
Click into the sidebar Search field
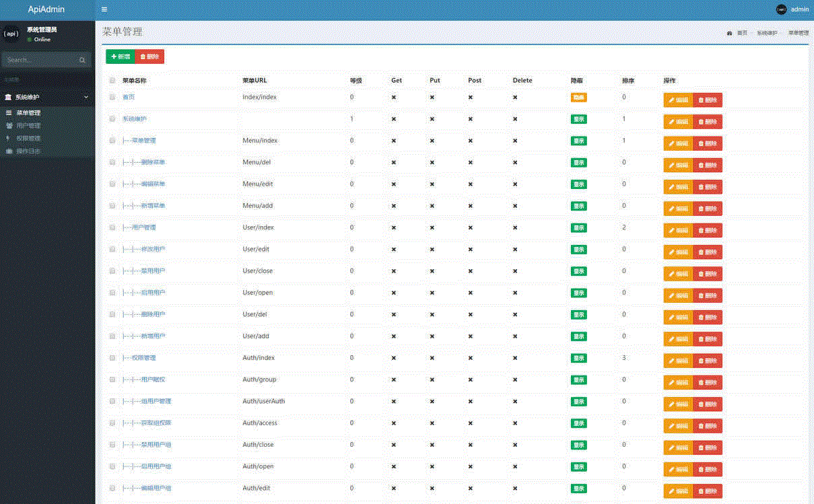pyautogui.click(x=40, y=60)
